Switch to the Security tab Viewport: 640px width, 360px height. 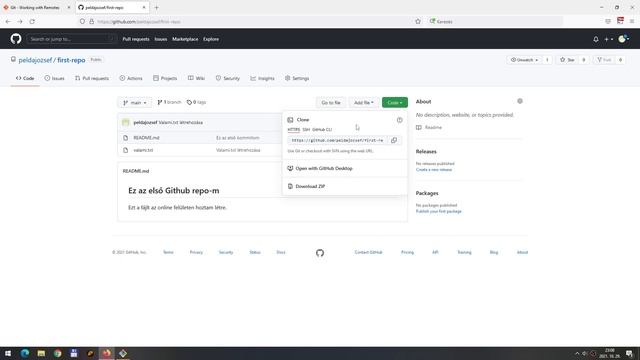coord(228,78)
